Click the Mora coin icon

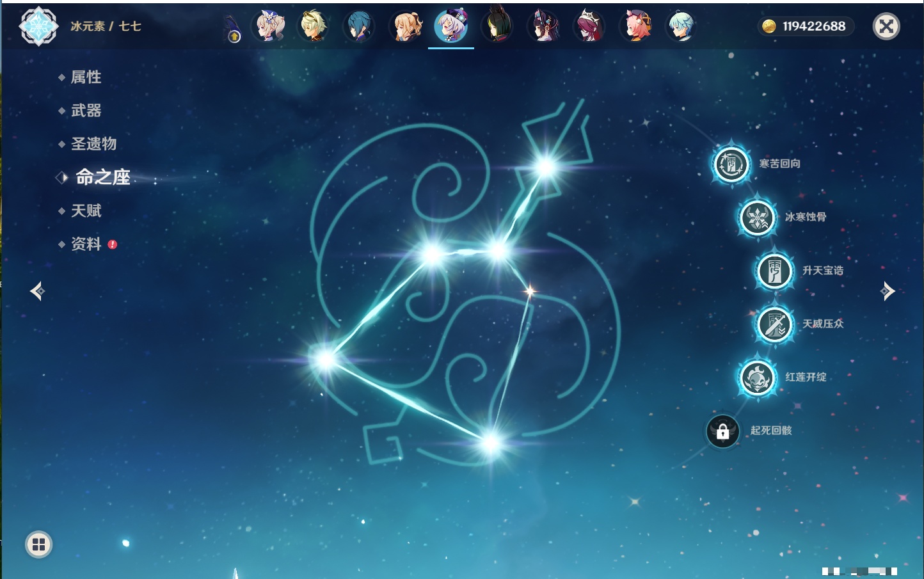point(769,26)
